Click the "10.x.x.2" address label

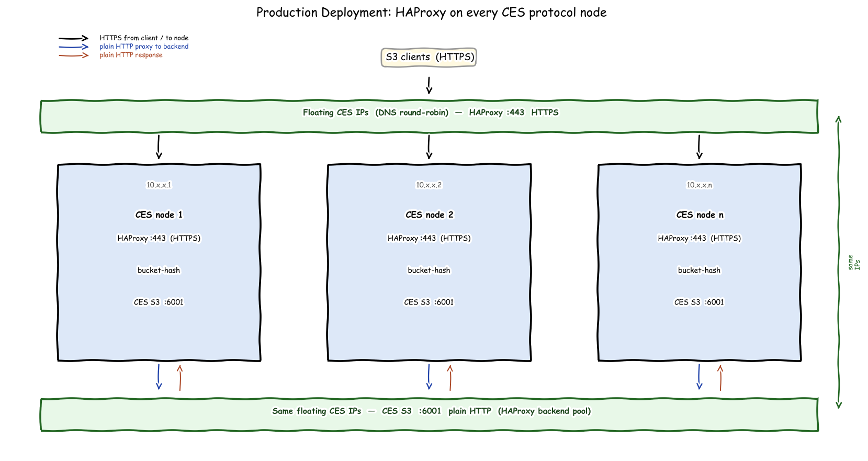point(429,185)
